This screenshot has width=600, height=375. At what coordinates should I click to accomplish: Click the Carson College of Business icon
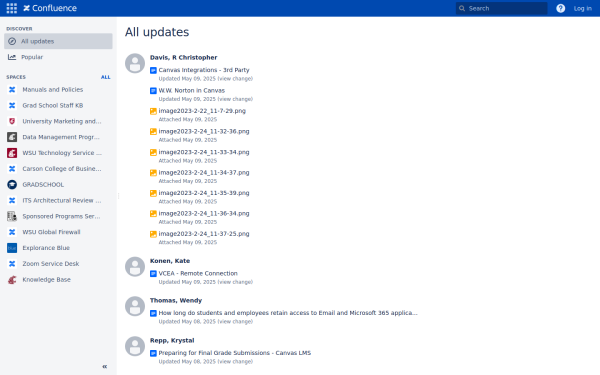coord(12,169)
